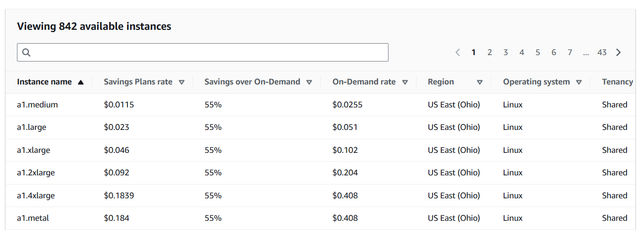Go to page 3
The width and height of the screenshot is (644, 230).
point(505,52)
